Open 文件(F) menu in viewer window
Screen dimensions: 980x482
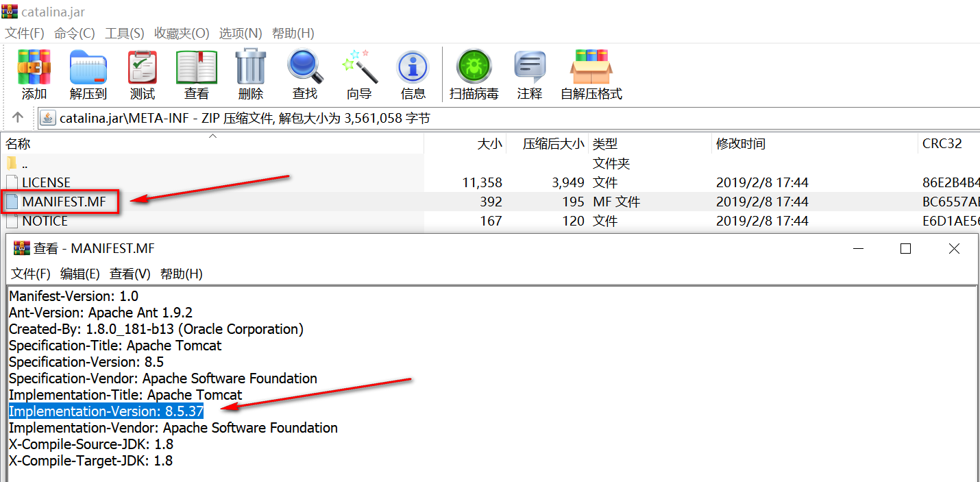click(31, 274)
